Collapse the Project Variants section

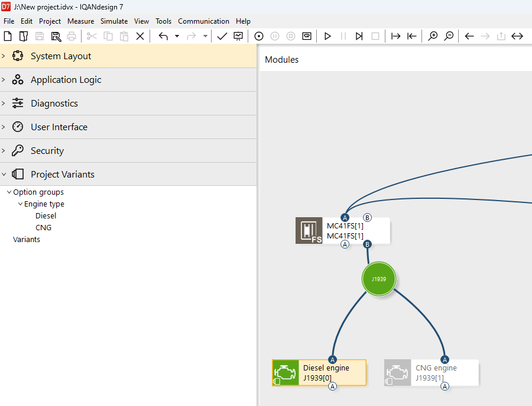pyautogui.click(x=4, y=175)
